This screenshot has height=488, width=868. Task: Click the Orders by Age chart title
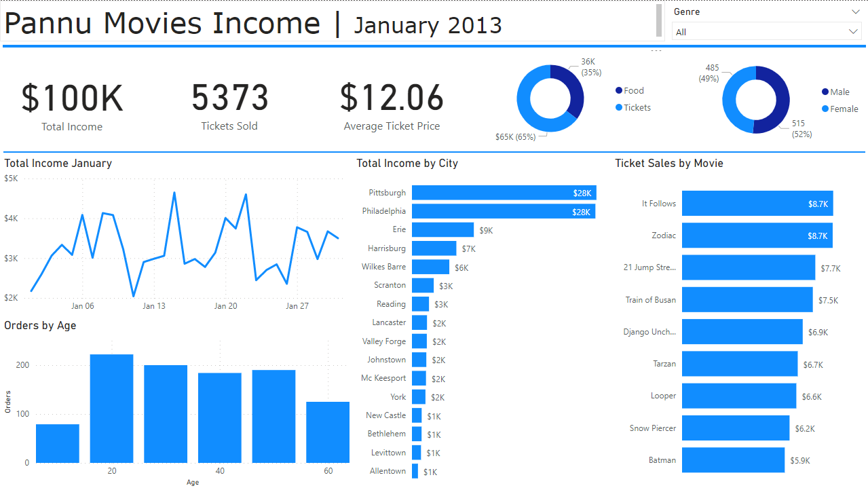click(x=40, y=326)
